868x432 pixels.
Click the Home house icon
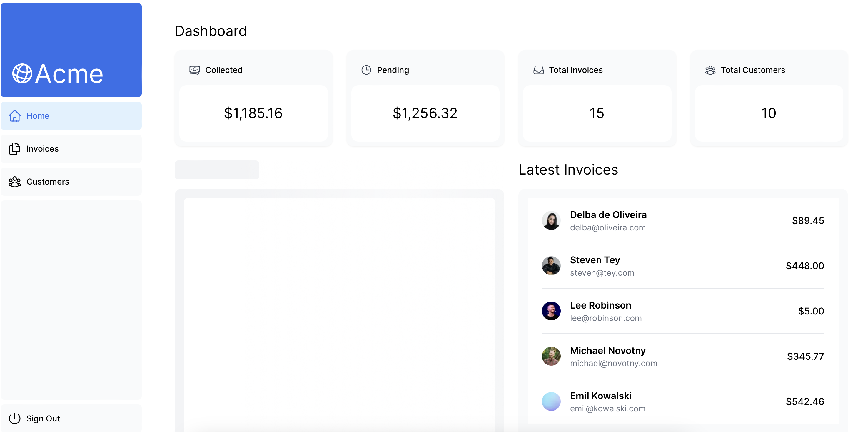click(14, 116)
